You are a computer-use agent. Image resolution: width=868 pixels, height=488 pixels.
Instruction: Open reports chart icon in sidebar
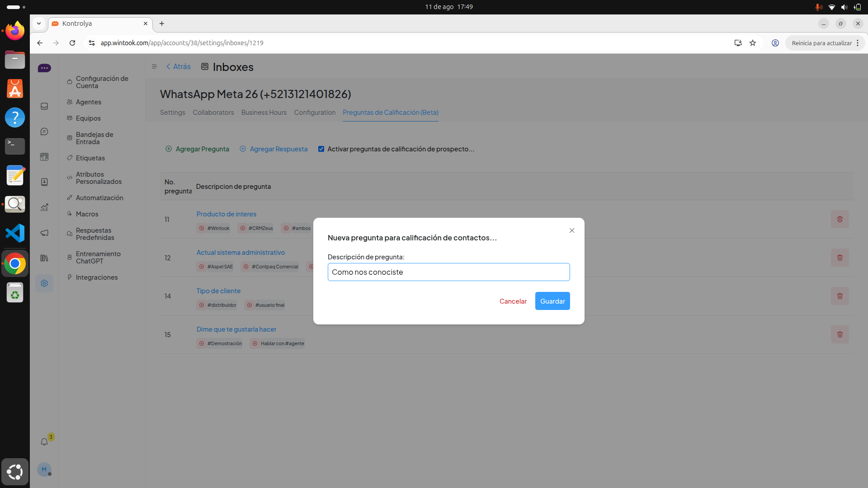point(44,207)
